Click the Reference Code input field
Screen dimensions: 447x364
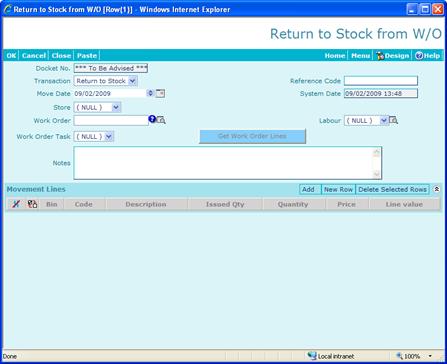(381, 81)
